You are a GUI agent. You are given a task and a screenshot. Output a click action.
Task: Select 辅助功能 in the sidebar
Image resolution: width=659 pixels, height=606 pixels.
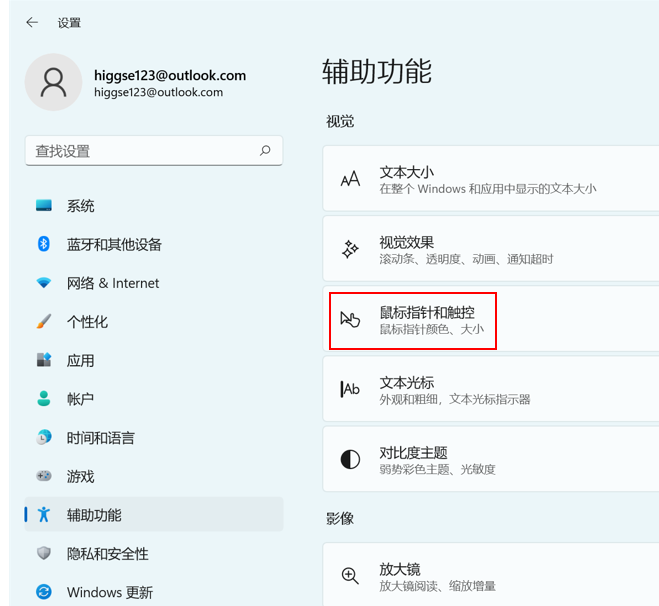pyautogui.click(x=94, y=515)
